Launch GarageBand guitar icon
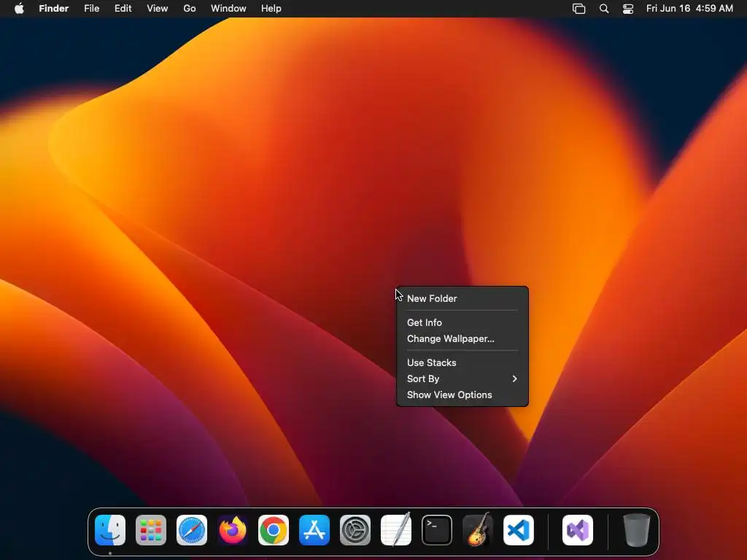This screenshot has width=747, height=560. coord(478,529)
